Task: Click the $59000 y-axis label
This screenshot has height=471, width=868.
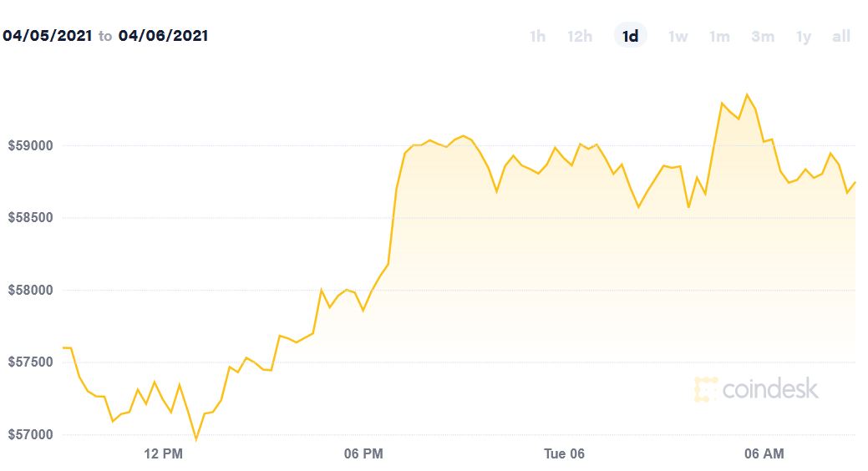Action: pyautogui.click(x=30, y=145)
